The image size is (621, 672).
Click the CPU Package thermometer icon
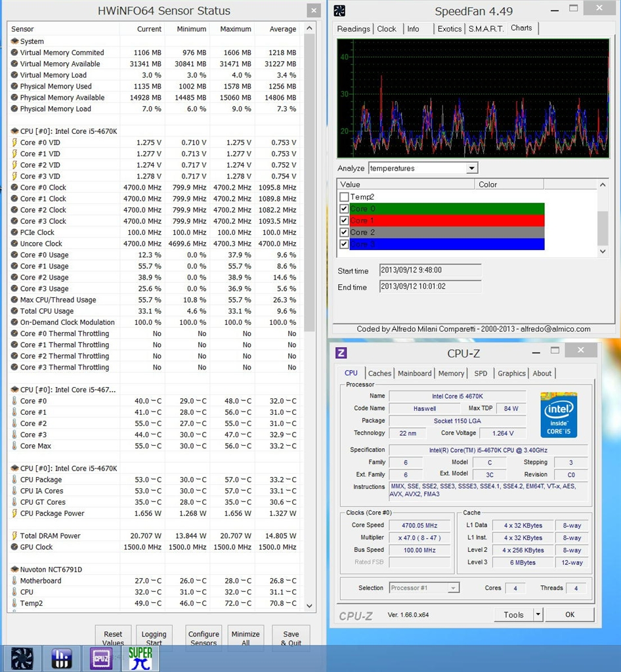pos(14,479)
